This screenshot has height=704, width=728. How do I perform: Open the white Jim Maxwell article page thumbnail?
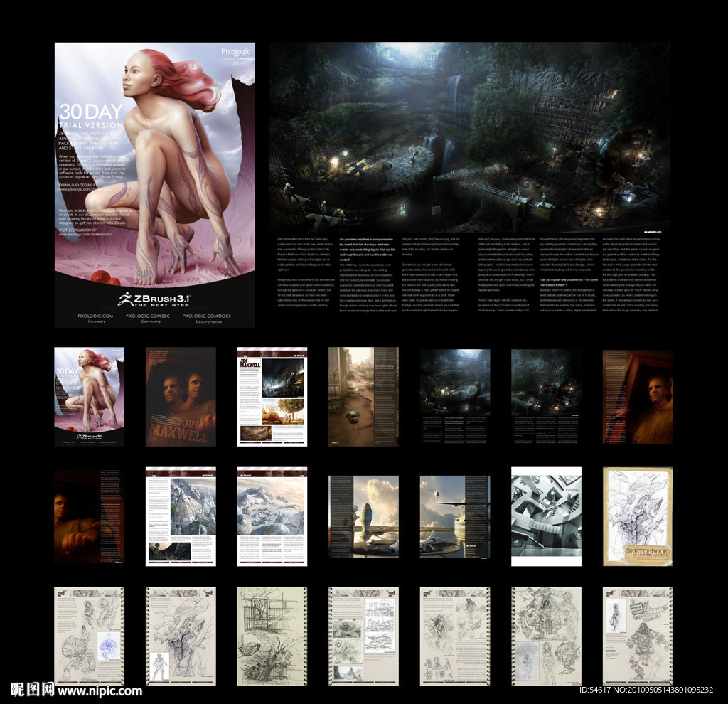272,397
